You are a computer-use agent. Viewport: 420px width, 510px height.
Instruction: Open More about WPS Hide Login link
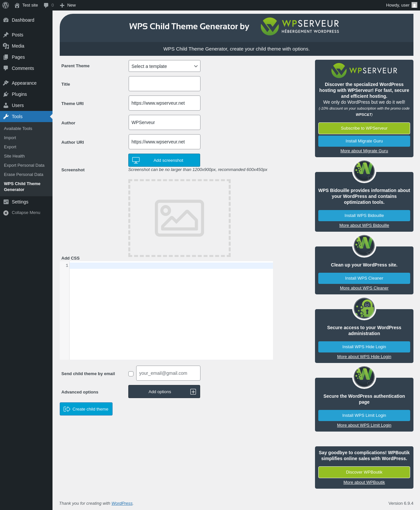(364, 357)
